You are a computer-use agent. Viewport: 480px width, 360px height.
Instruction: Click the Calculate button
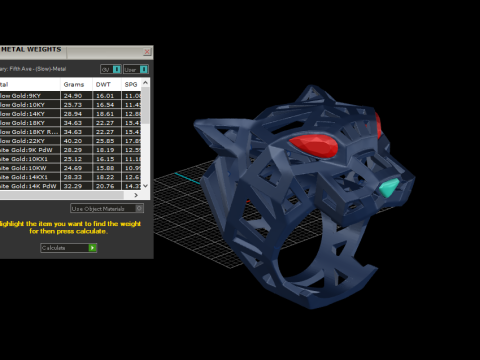(x=69, y=248)
